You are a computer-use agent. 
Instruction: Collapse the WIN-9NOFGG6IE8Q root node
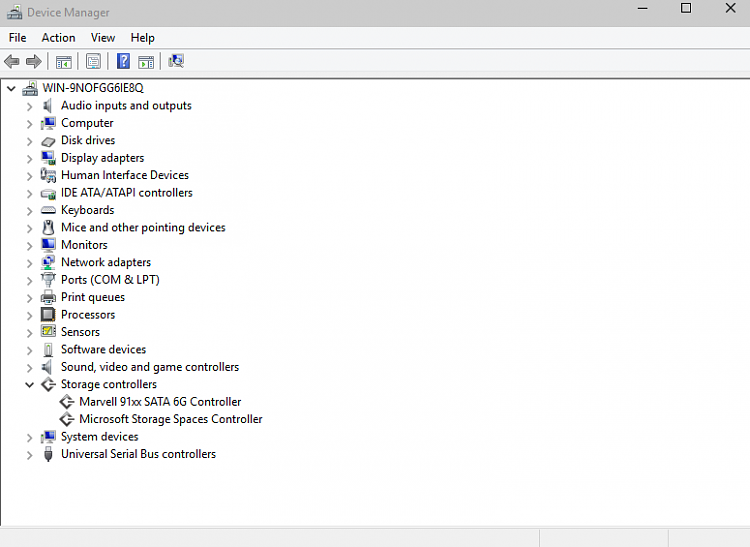click(11, 88)
